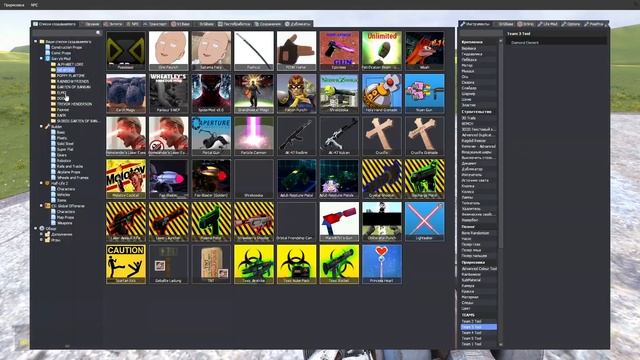Choose the Advanced Colour Tool entry
The height and width of the screenshot is (360, 640).
478,269
